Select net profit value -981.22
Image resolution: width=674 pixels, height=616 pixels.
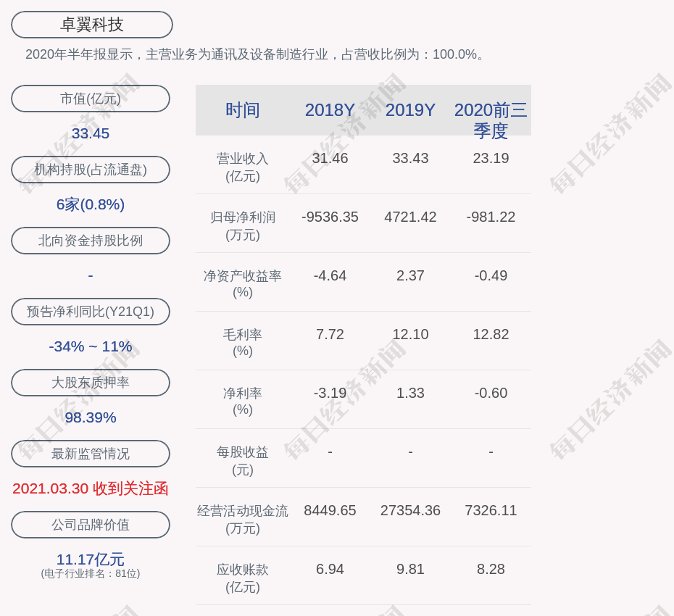coord(491,217)
